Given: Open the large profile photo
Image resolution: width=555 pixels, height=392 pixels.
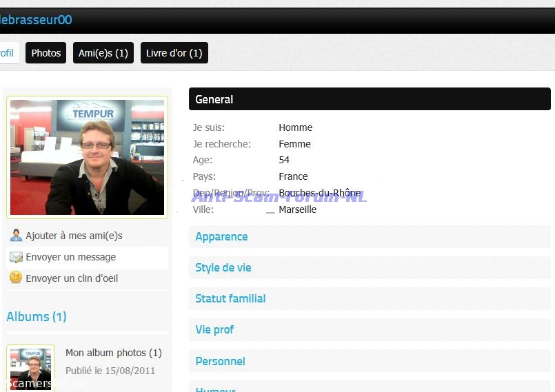Looking at the screenshot, I should (x=87, y=157).
